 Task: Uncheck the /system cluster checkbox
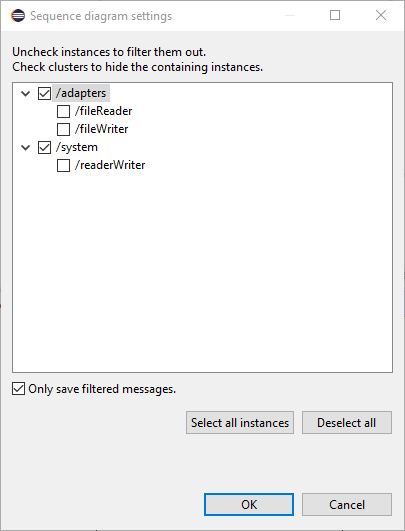pyautogui.click(x=44, y=148)
